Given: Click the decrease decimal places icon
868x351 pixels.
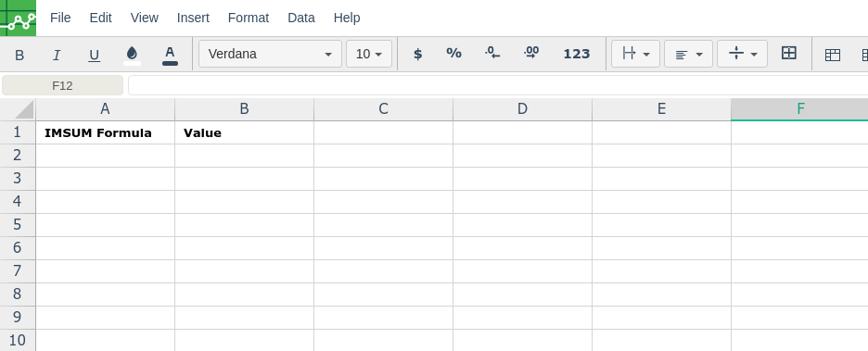Looking at the screenshot, I should point(492,54).
